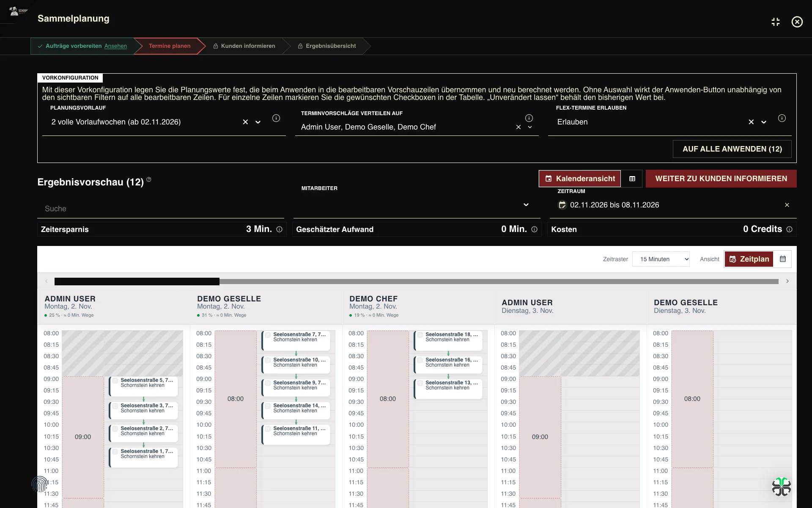Open the info icon beside Planungsvorlauf
812x508 pixels.
276,118
